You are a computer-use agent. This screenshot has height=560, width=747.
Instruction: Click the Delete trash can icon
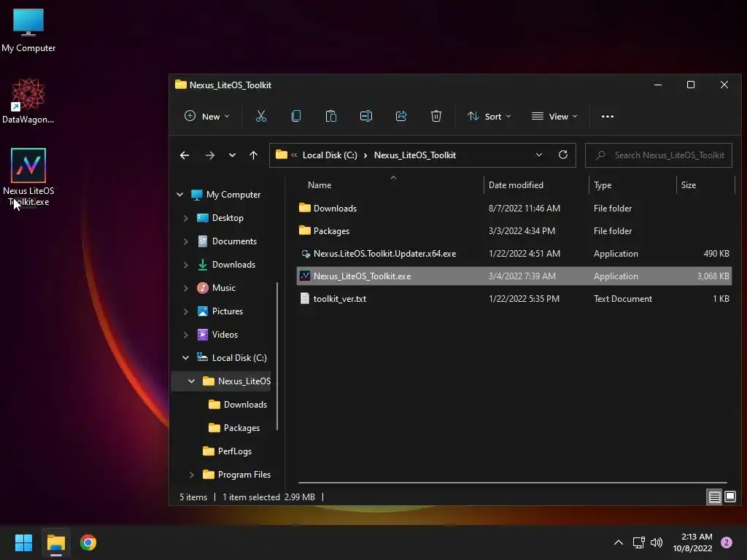click(x=436, y=116)
